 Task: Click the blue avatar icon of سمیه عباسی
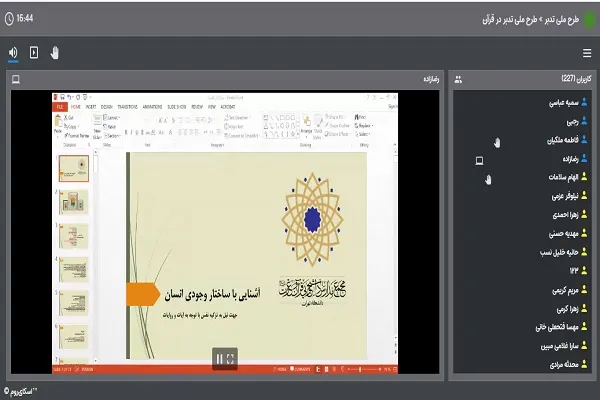(x=584, y=102)
